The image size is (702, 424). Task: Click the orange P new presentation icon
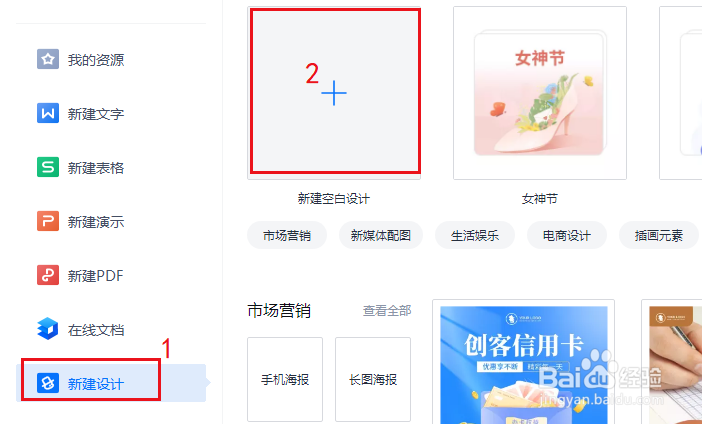48,221
